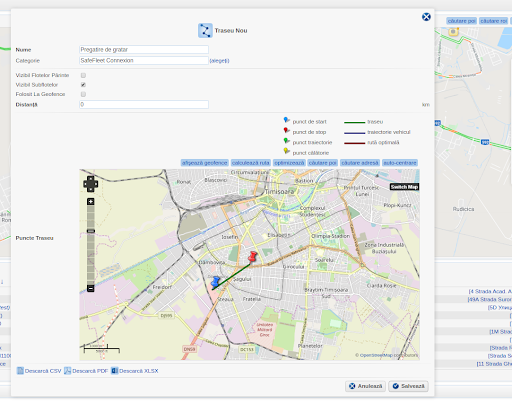This screenshot has width=512, height=412.
Task: Click the blue start pushpin on map
Action: pyautogui.click(x=215, y=282)
